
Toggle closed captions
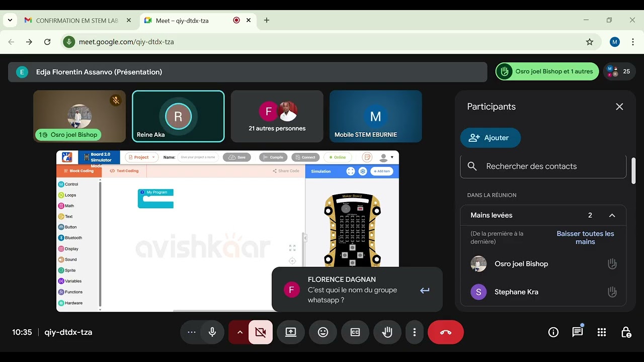pos(355,332)
